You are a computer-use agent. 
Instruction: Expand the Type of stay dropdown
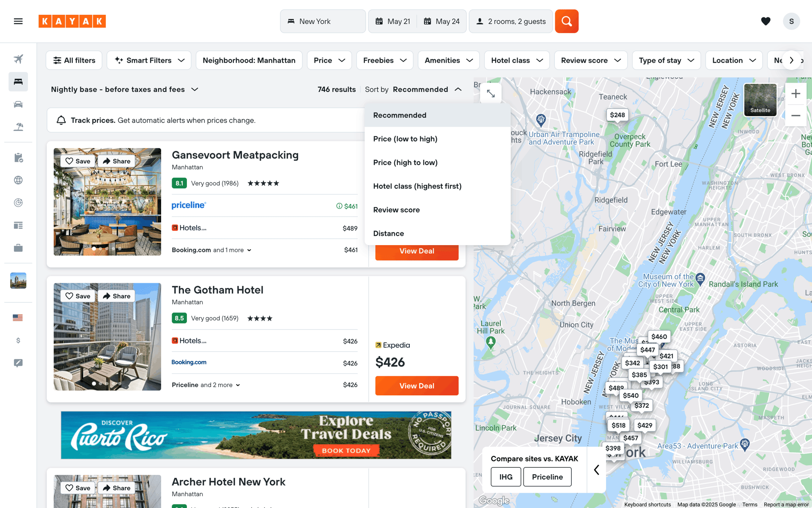pos(667,60)
